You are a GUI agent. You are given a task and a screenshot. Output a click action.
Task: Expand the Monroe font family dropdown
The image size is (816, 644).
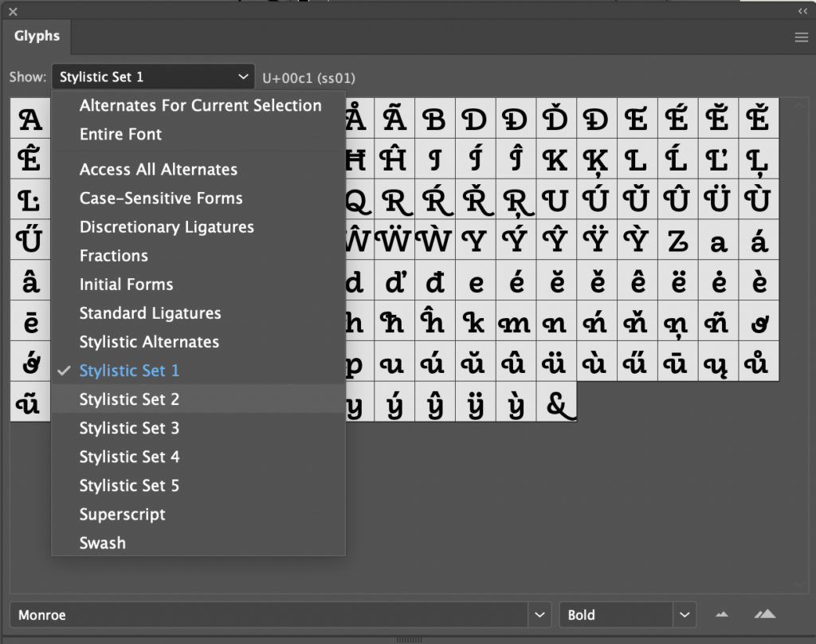[x=539, y=615]
